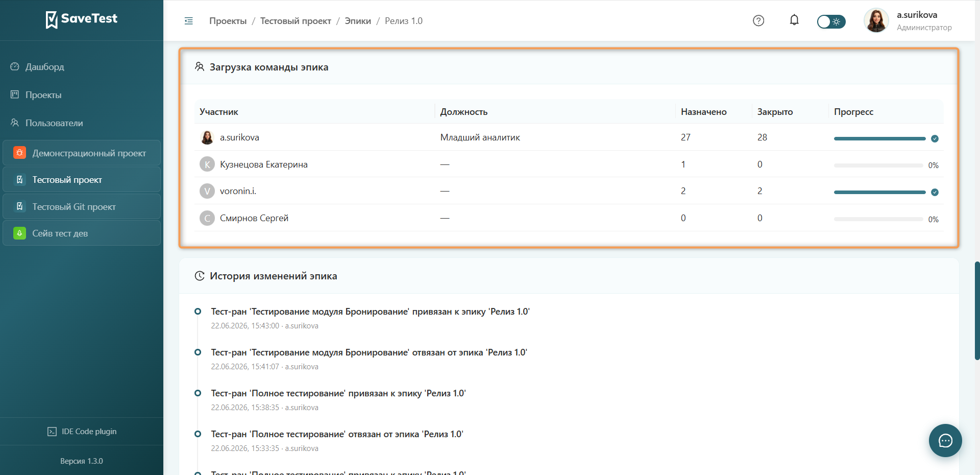Image resolution: width=980 pixels, height=475 pixels.
Task: Click completed checkmark in voronin.i. row
Action: click(x=935, y=192)
